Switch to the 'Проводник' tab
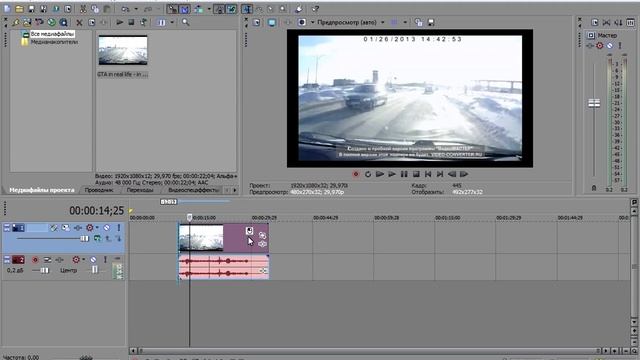This screenshot has height=360, width=640. (x=99, y=190)
